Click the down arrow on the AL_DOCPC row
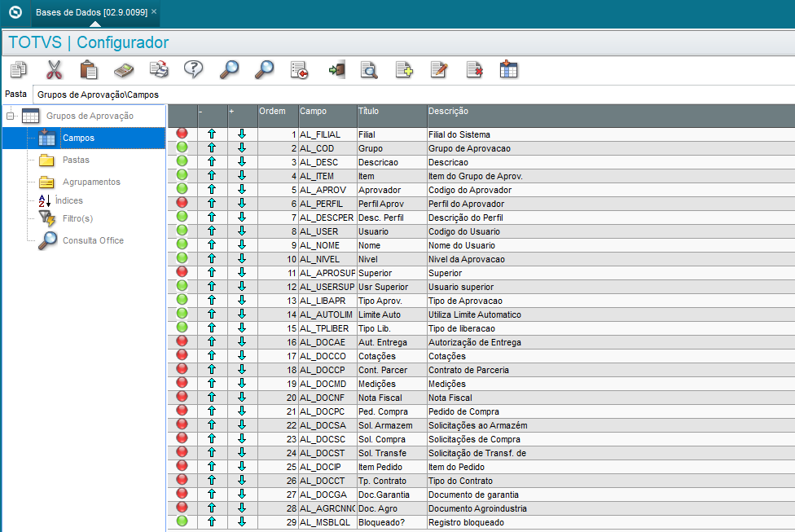 pos(242,411)
